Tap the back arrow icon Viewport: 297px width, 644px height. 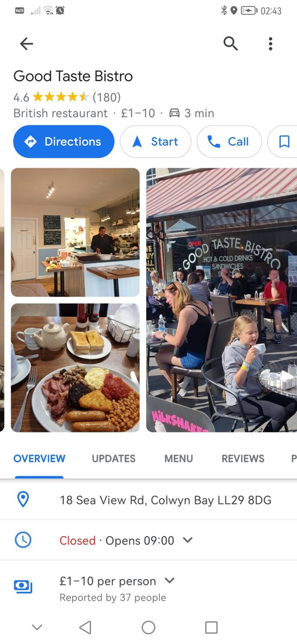pos(26,44)
